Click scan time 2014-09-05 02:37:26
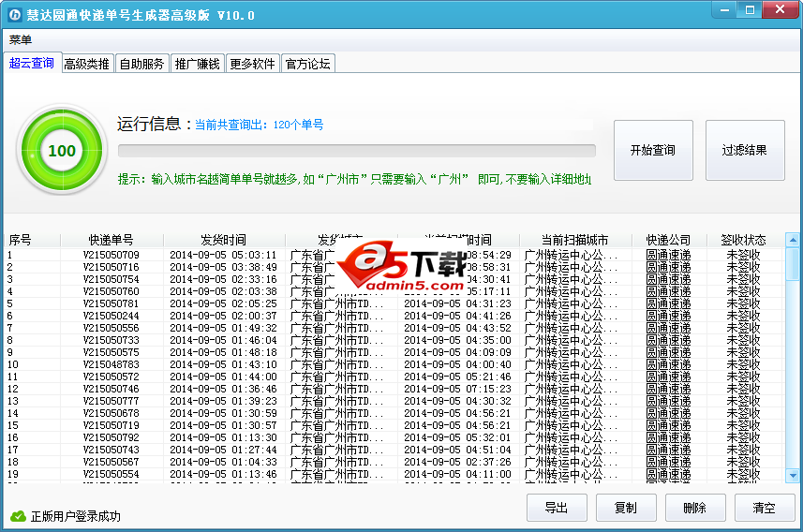 point(458,463)
